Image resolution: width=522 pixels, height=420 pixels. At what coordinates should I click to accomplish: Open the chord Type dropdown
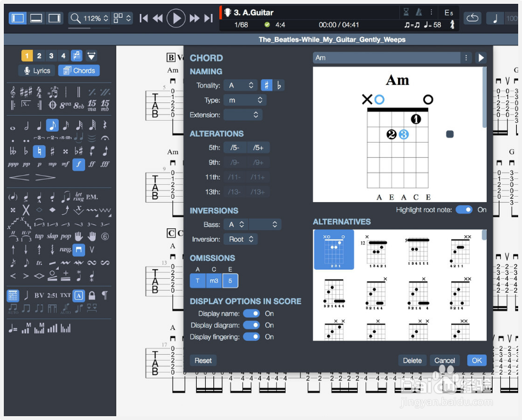[245, 100]
